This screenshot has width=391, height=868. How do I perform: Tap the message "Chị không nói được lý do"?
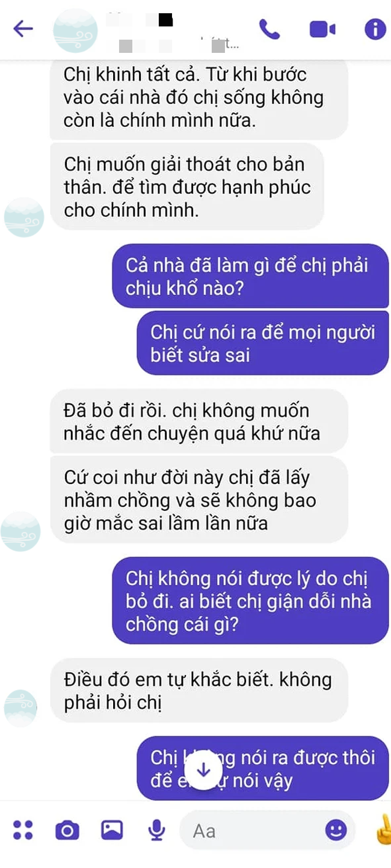(250, 601)
